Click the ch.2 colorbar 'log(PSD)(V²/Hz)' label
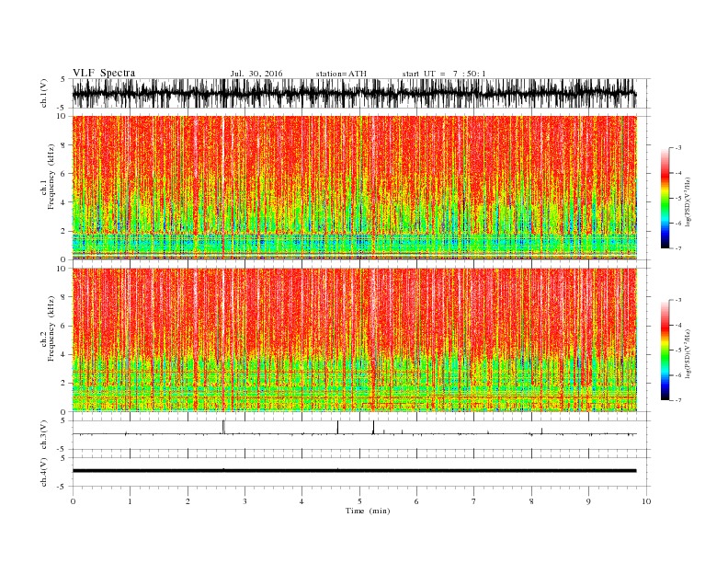 point(688,353)
